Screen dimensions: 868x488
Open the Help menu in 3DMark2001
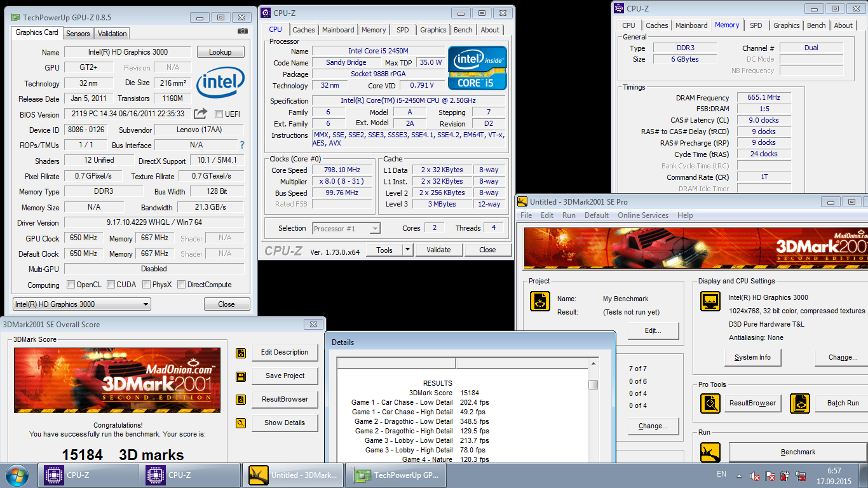click(x=685, y=215)
